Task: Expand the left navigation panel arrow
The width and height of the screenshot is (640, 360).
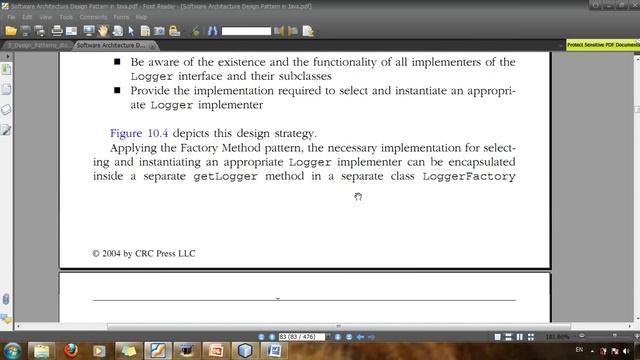Action: point(7,56)
